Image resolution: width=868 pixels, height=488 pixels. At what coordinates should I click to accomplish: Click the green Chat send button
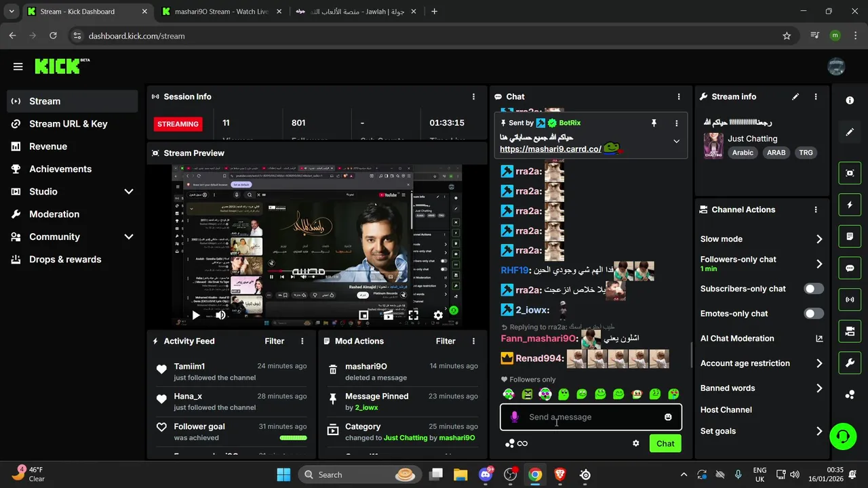[665, 443]
